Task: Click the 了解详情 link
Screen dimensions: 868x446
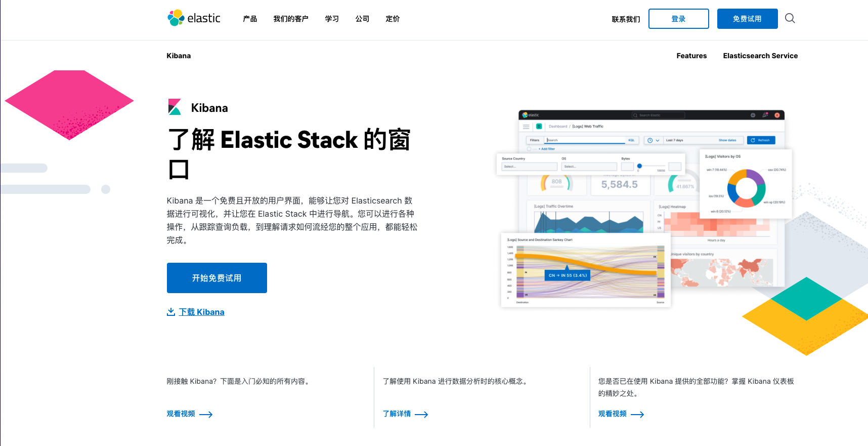Action: (397, 414)
